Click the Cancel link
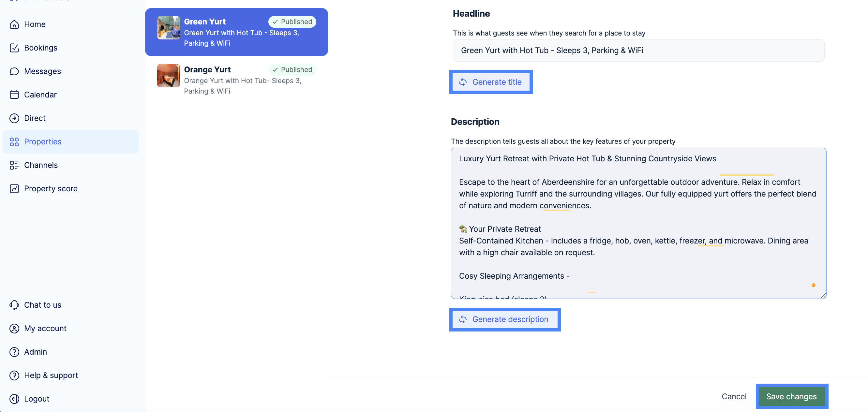This screenshot has width=868, height=412. [734, 396]
